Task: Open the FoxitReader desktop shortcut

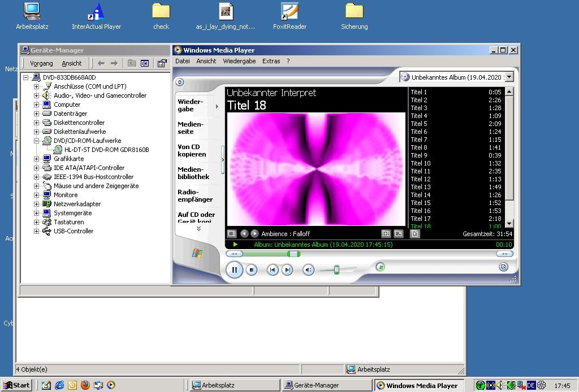Action: pos(289,16)
